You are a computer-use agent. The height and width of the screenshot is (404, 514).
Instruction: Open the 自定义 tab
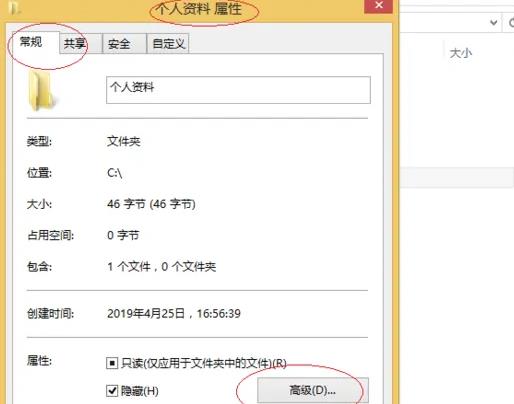coord(168,44)
